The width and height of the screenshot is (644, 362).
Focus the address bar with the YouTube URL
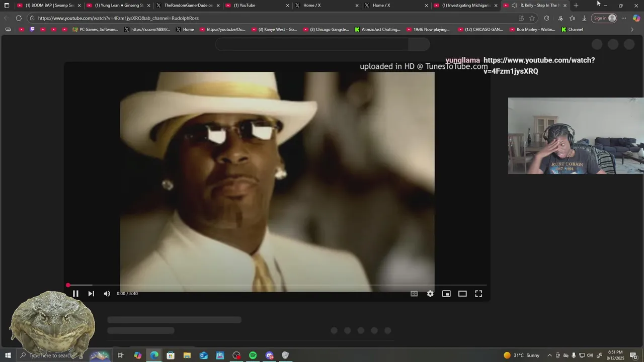[272, 18]
